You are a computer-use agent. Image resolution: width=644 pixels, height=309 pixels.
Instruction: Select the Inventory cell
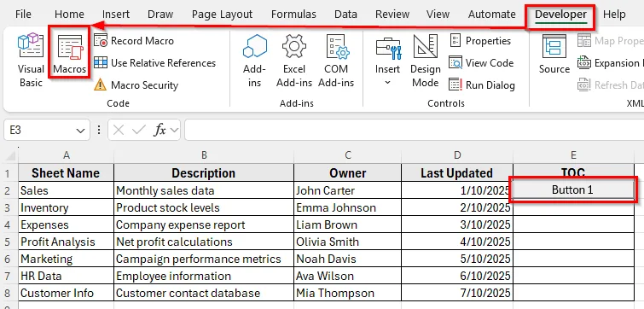pyautogui.click(x=66, y=207)
